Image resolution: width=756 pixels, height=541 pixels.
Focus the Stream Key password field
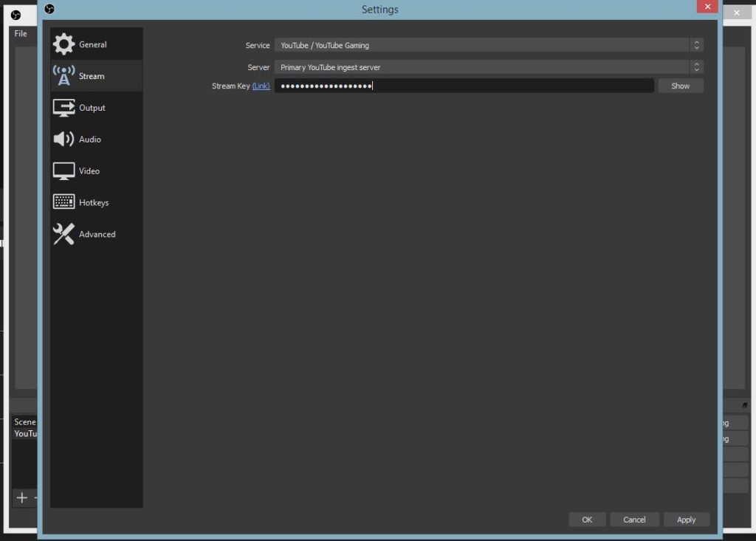point(464,86)
